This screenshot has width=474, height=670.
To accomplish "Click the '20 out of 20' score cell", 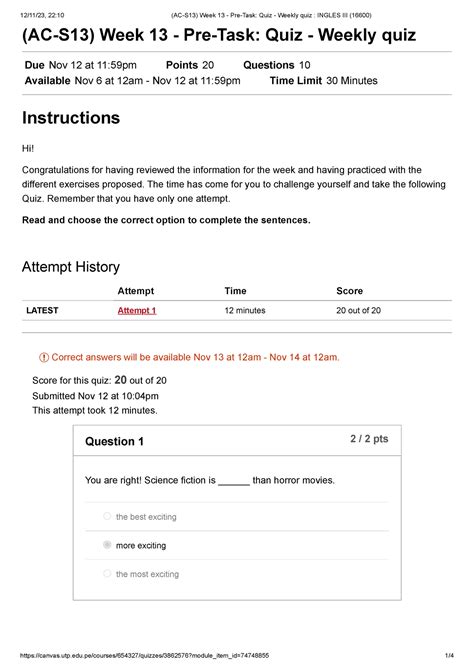I will click(x=358, y=311).
